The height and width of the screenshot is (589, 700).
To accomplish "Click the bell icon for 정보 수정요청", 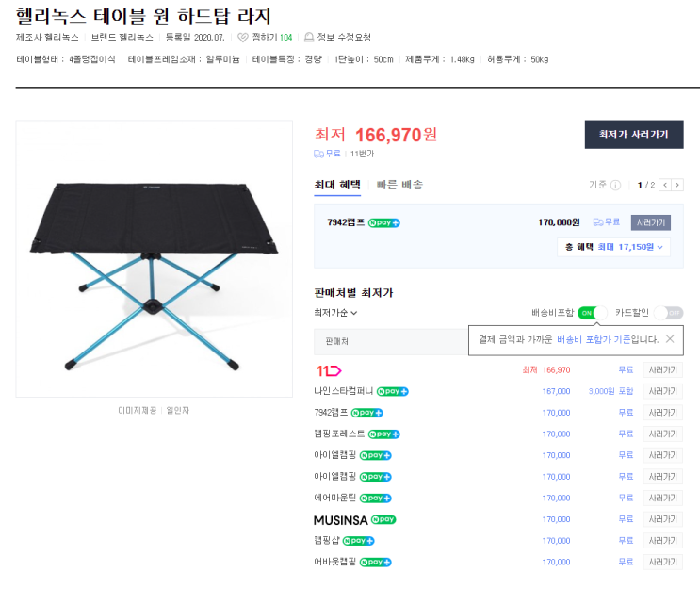I will (x=309, y=38).
